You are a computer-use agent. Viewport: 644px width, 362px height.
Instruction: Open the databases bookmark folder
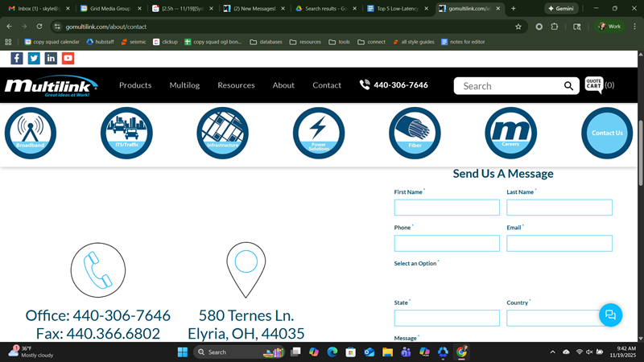pyautogui.click(x=266, y=42)
